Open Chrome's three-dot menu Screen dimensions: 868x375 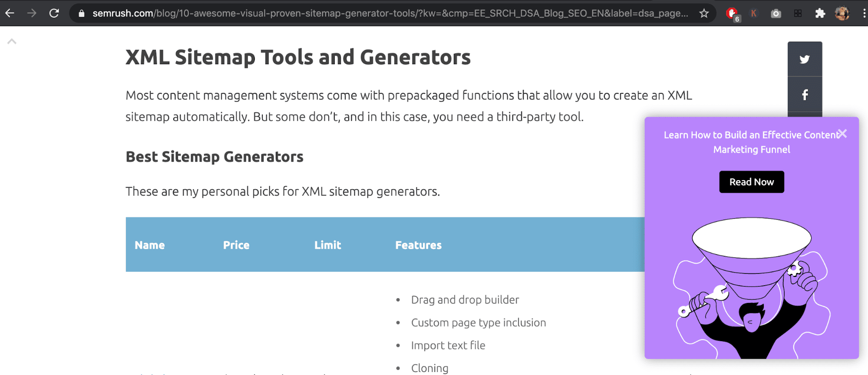864,13
